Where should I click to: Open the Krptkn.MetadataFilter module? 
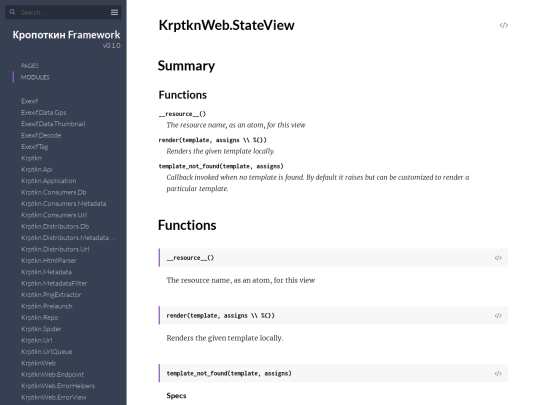pos(54,283)
